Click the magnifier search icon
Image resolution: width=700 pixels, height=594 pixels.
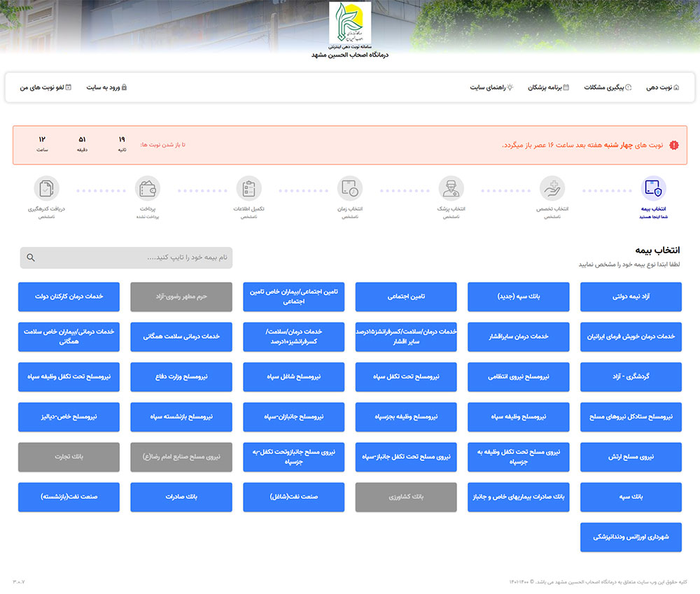coord(31,257)
